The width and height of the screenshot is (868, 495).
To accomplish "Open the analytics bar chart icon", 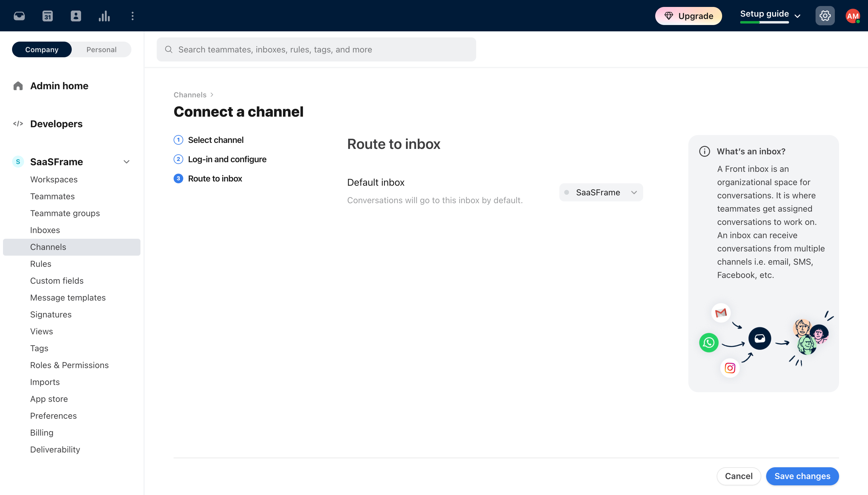I will point(104,16).
